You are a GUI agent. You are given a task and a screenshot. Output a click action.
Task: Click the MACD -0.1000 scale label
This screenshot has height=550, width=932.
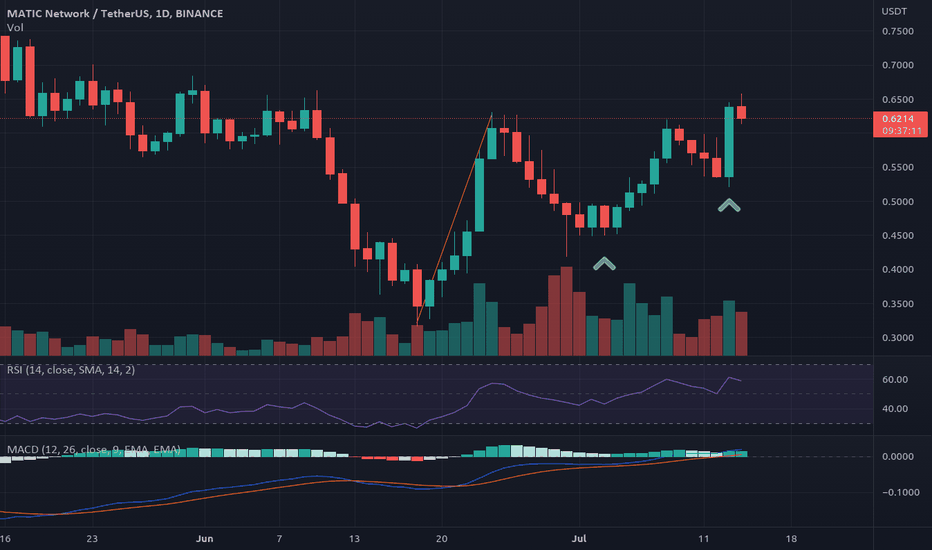[x=900, y=493]
